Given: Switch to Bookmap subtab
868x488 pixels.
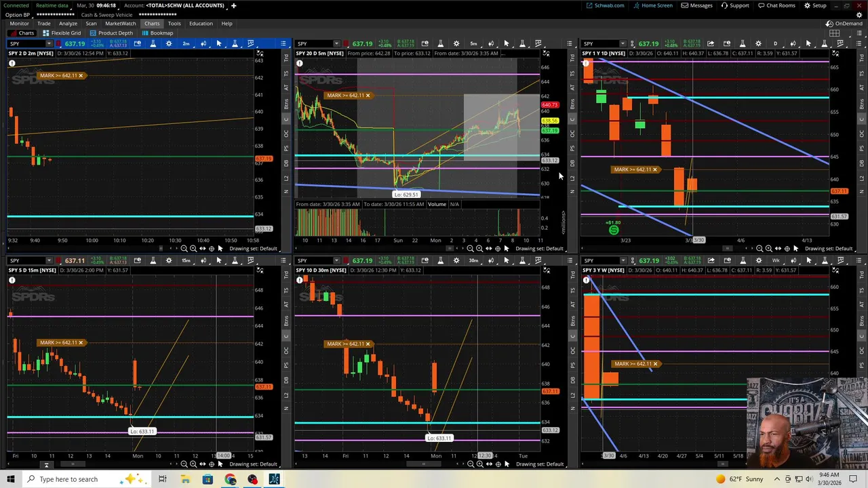Looking at the screenshot, I should [x=157, y=33].
